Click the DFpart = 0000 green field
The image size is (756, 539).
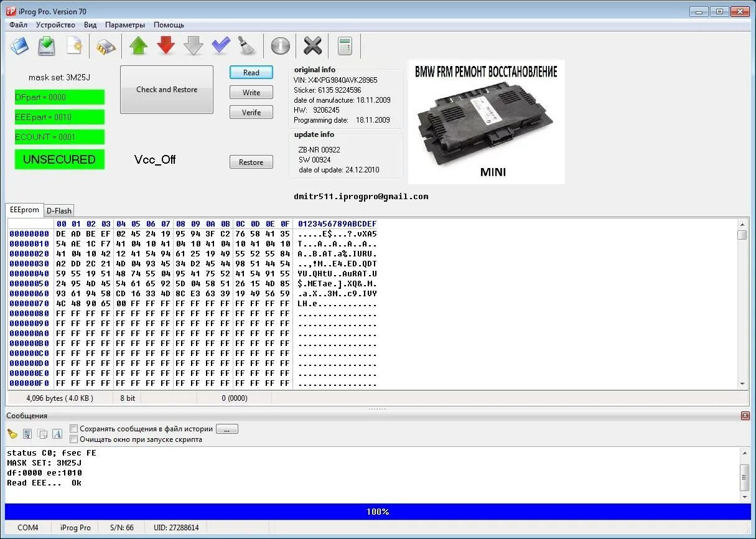pyautogui.click(x=60, y=97)
